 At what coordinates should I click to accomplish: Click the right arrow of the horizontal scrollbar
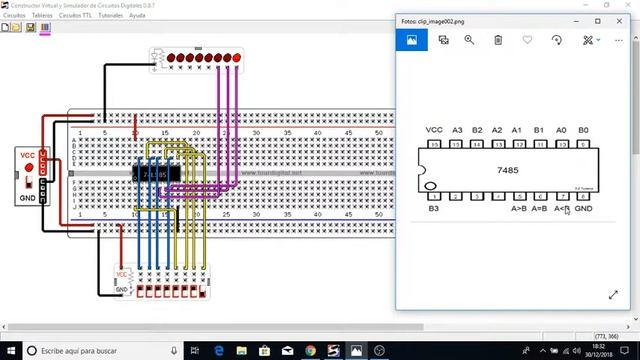point(628,327)
